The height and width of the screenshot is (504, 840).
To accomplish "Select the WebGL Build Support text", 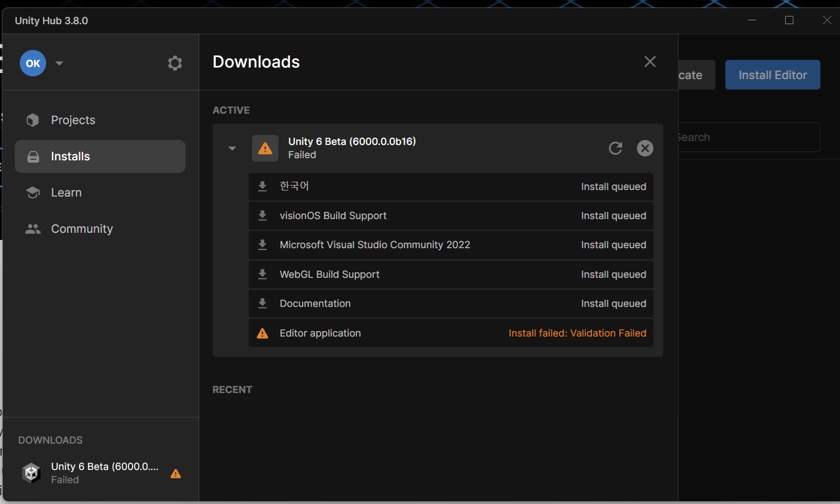I will [x=329, y=275].
